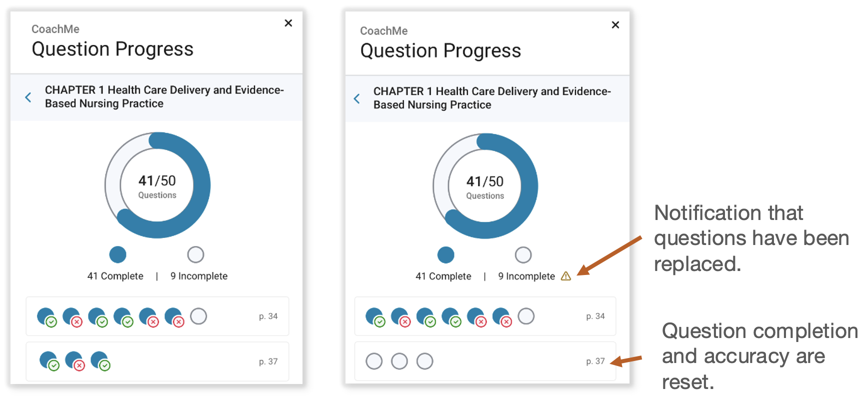Click the warning icon beside 9 Incomplete
The height and width of the screenshot is (399, 868).
coord(566,276)
